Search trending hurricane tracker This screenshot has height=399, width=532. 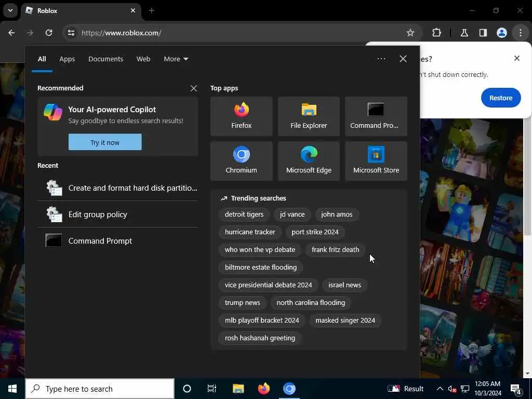tap(250, 232)
